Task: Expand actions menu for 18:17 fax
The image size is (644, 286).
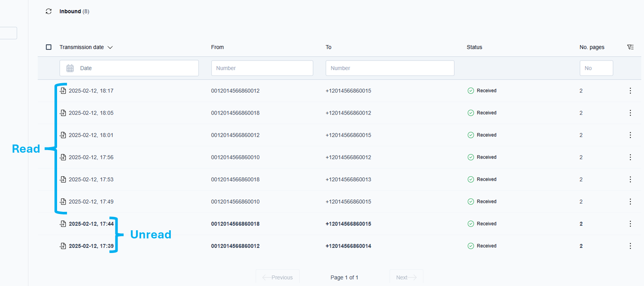Action: (630, 91)
